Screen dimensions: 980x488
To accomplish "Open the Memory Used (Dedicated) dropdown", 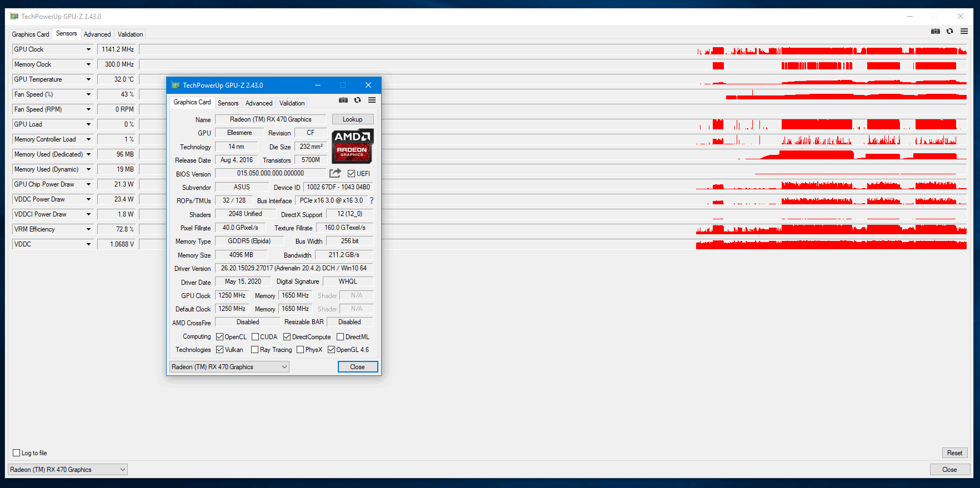I will click(88, 154).
